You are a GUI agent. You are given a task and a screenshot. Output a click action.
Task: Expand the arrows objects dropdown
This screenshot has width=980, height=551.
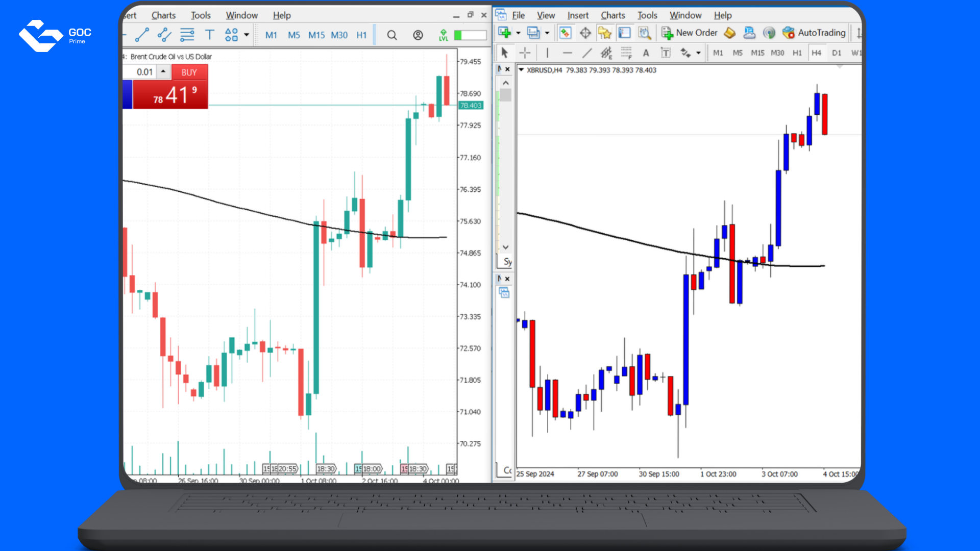(x=698, y=53)
